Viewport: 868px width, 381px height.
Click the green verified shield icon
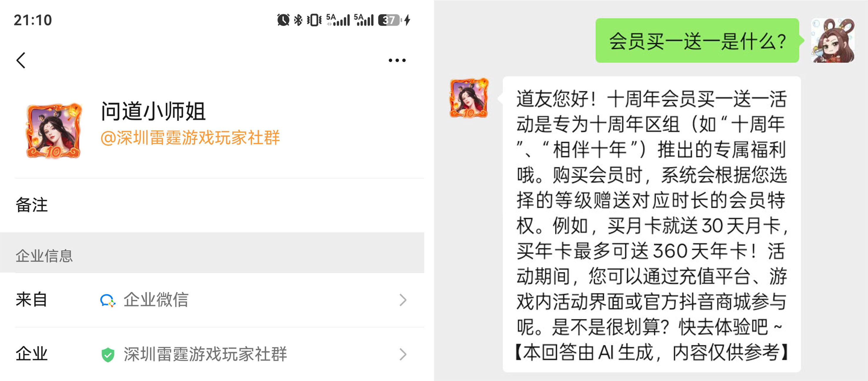108,354
